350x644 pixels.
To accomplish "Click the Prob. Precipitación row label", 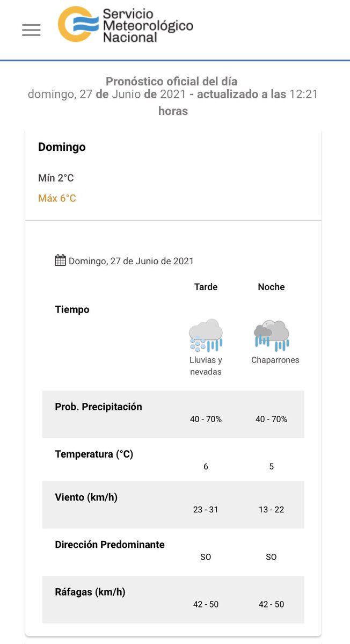I will click(98, 407).
